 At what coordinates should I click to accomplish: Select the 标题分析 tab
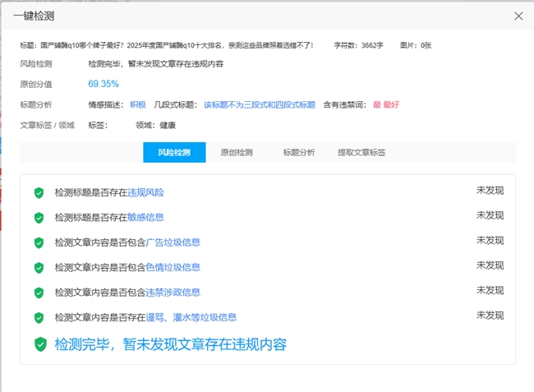click(x=299, y=152)
